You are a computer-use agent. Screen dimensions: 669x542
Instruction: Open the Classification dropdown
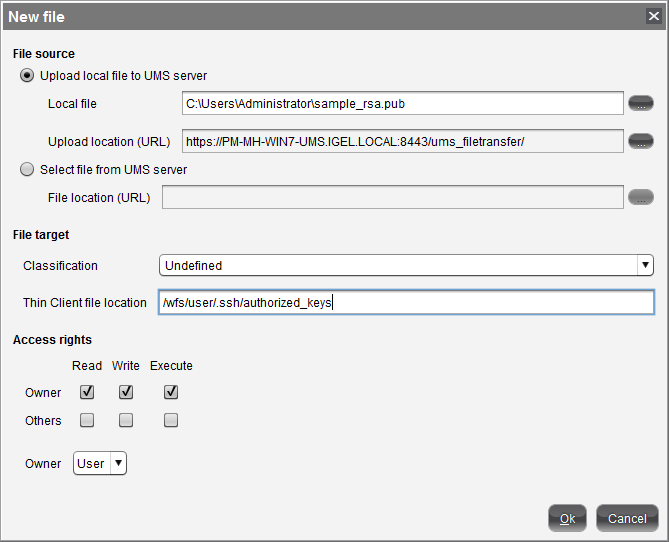(x=406, y=265)
